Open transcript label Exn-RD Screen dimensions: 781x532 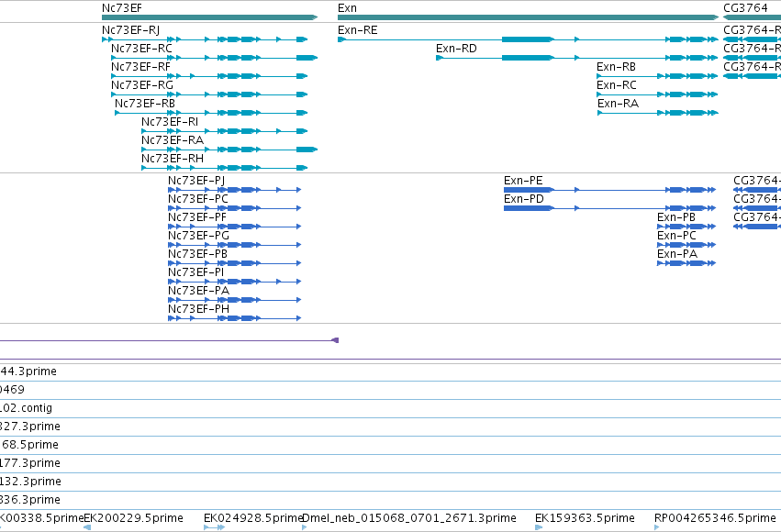tap(456, 49)
